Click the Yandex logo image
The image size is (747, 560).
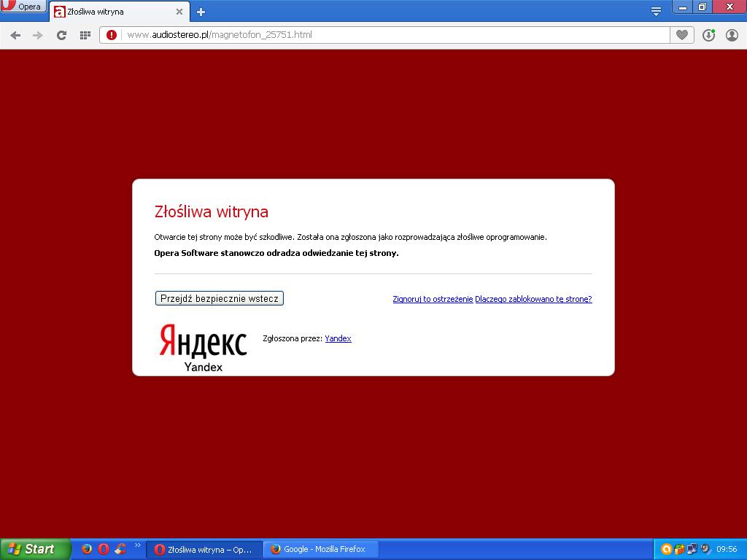pyautogui.click(x=204, y=347)
